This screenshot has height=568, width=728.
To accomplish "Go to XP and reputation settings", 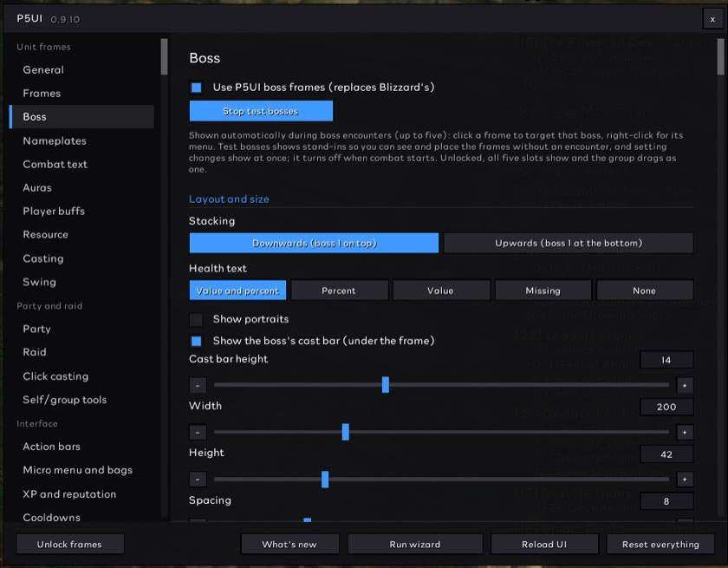I will tap(81, 494).
